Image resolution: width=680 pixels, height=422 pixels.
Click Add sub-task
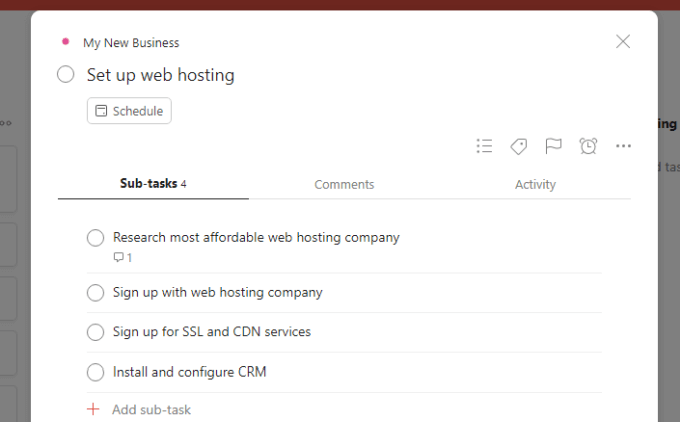pos(151,409)
